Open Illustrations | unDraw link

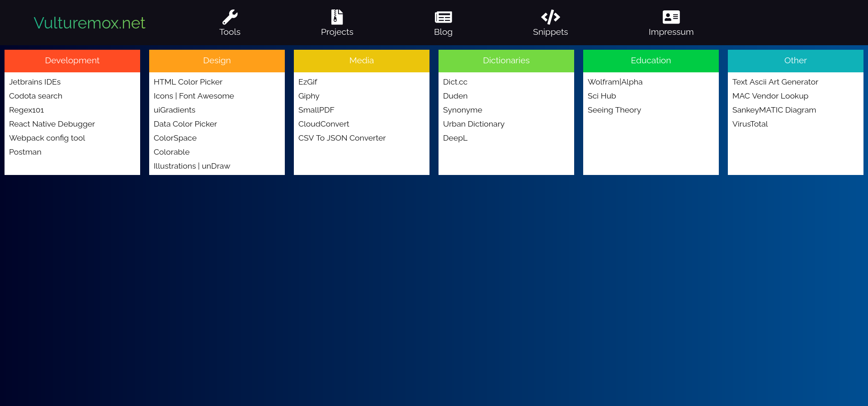click(192, 166)
